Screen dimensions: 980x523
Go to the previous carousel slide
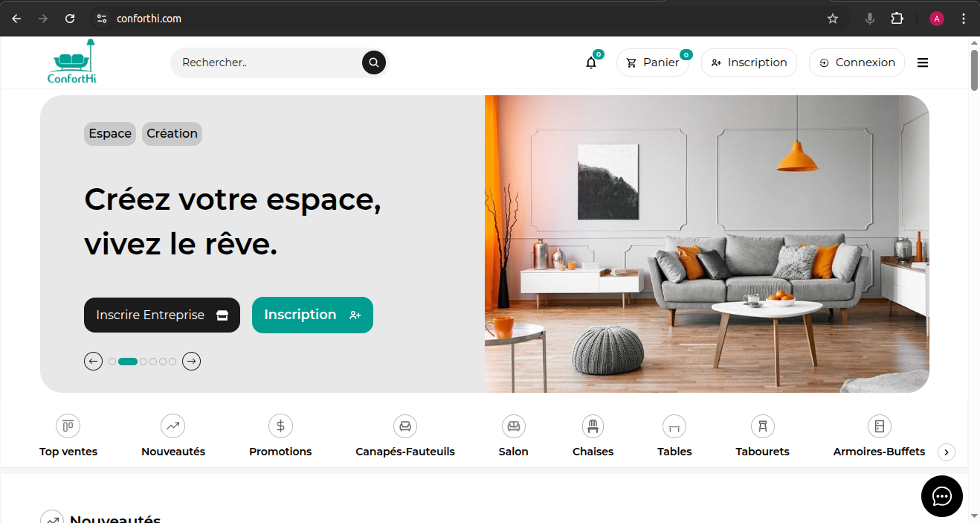point(93,362)
